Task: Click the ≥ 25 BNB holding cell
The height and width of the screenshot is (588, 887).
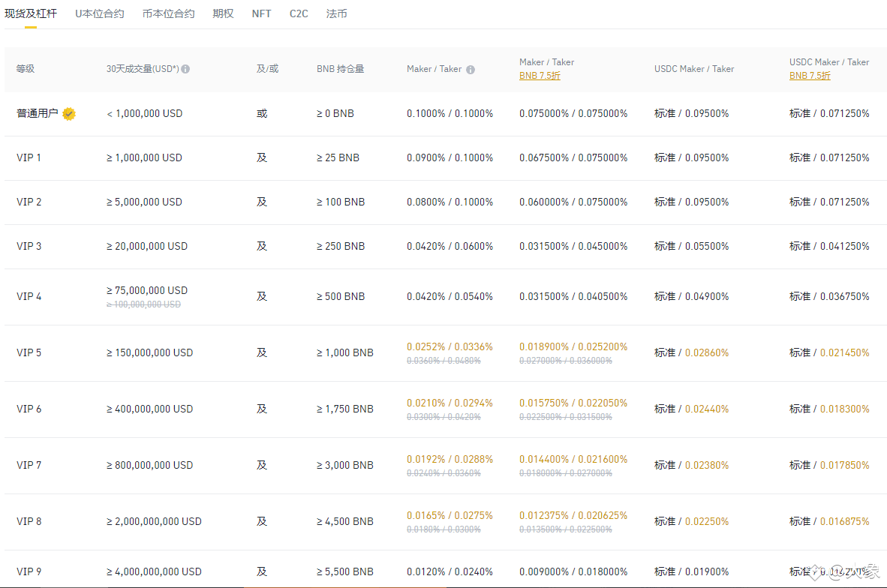Action: 338,157
